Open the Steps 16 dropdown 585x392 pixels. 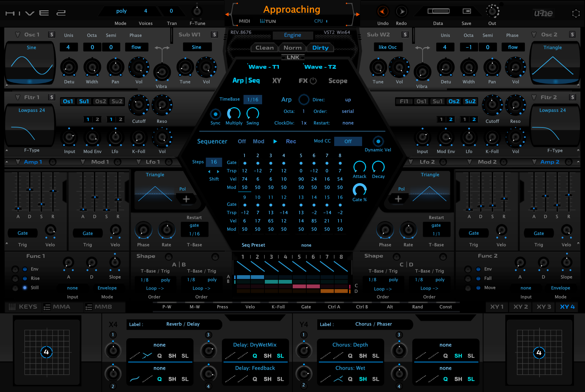(214, 162)
